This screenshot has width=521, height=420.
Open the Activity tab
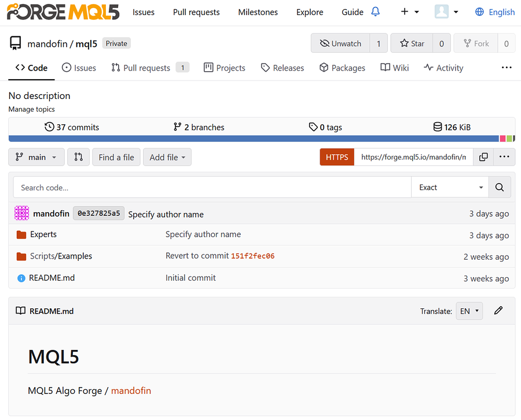(x=443, y=68)
